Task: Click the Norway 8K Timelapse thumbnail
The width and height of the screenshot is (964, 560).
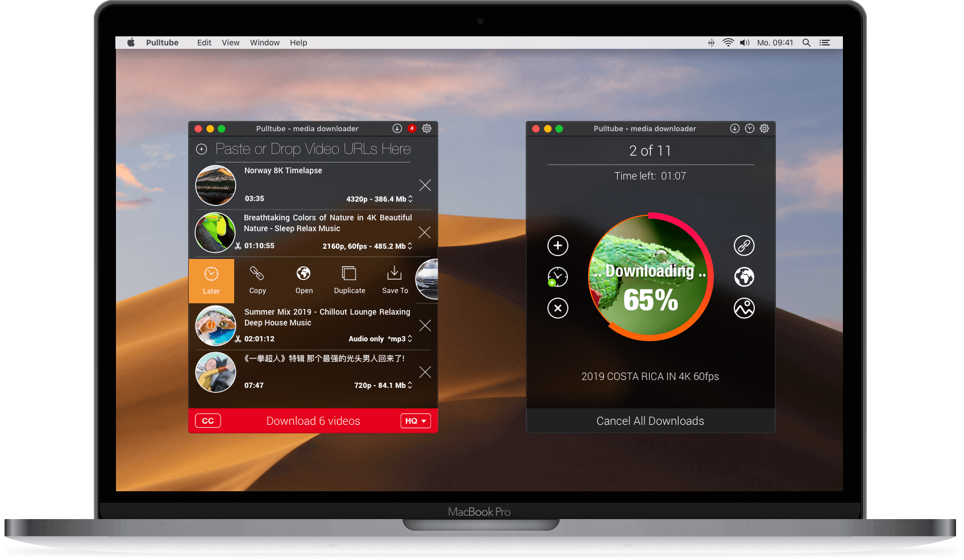Action: [215, 185]
